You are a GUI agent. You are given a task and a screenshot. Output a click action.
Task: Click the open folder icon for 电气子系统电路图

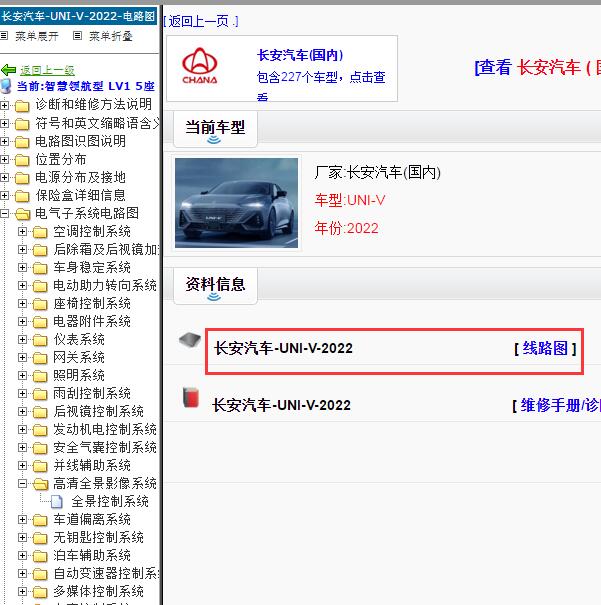pos(23,214)
